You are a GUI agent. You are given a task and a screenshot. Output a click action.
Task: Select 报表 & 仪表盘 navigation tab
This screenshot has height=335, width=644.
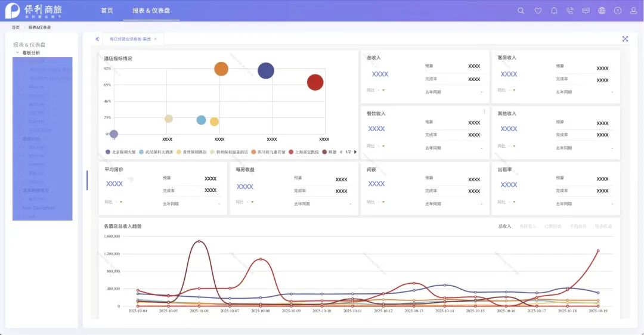click(151, 11)
